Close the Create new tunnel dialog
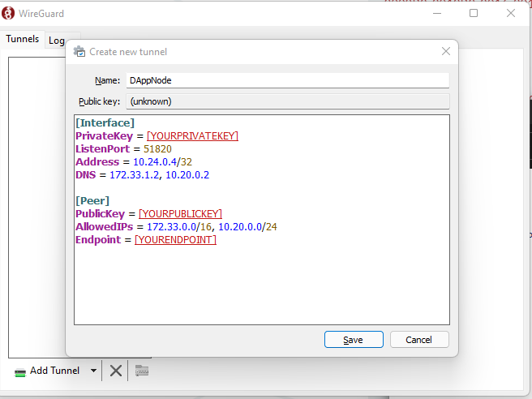 pyautogui.click(x=446, y=51)
